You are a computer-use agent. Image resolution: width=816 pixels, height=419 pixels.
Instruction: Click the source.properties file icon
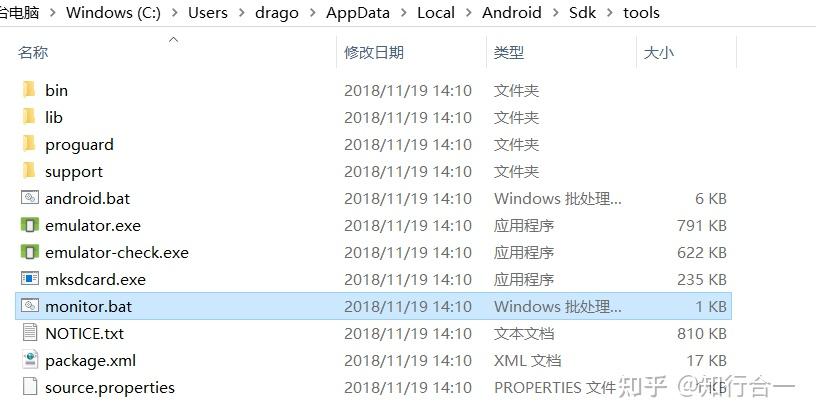(30, 387)
